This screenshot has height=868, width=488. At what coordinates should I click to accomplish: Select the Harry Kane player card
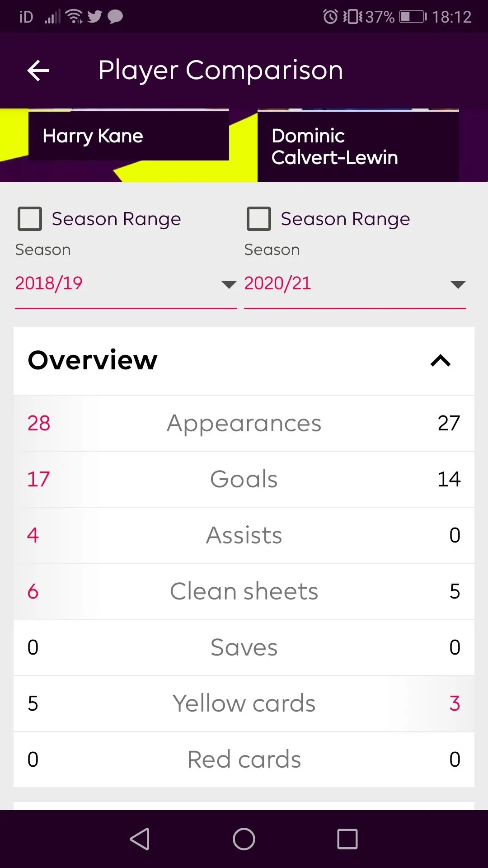click(128, 136)
